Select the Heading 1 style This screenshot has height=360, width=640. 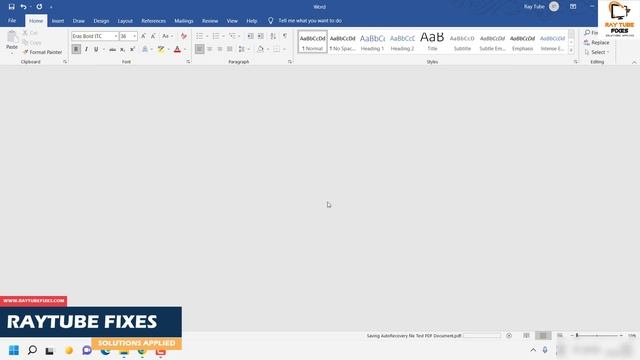372,42
